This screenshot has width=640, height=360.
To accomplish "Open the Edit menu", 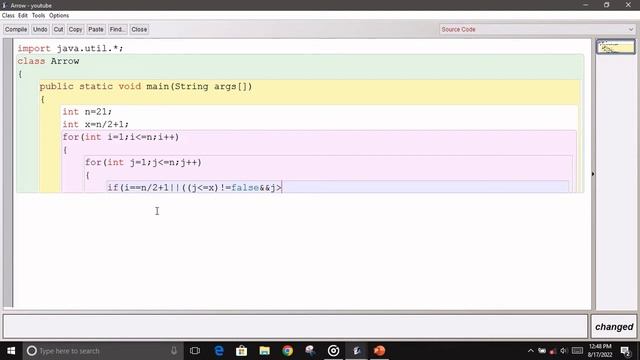I will (23, 16).
